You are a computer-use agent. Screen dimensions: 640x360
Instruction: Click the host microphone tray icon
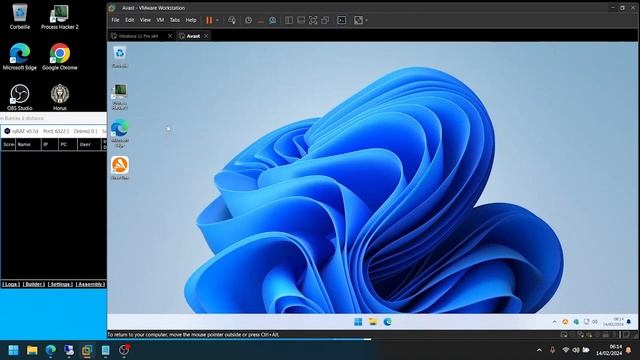point(552,350)
